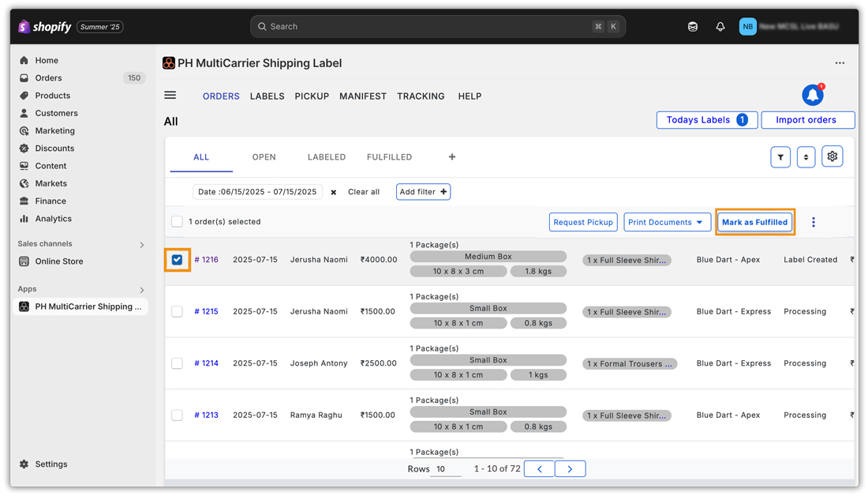Expand the Apps section
This screenshot has height=496, width=868.
142,290
